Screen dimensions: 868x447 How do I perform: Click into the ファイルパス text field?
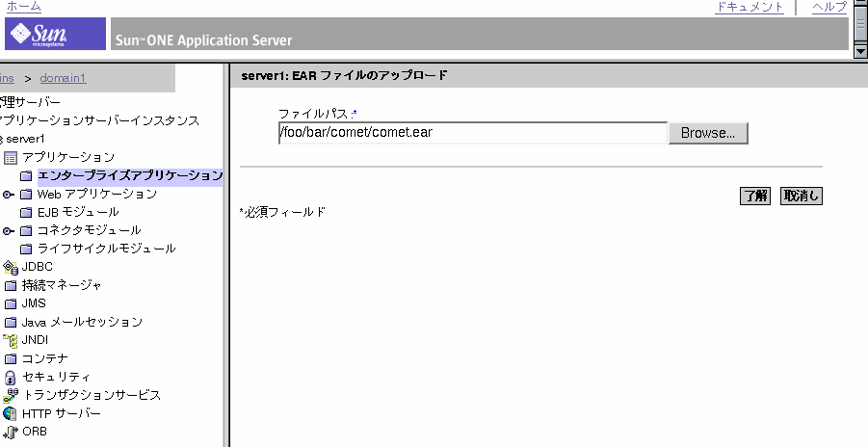pyautogui.click(x=473, y=134)
